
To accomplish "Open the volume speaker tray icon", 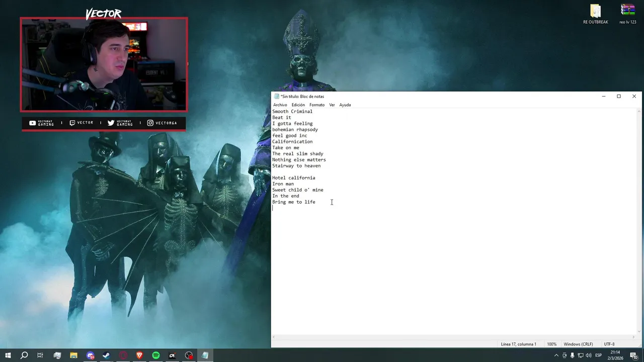I will (x=588, y=355).
